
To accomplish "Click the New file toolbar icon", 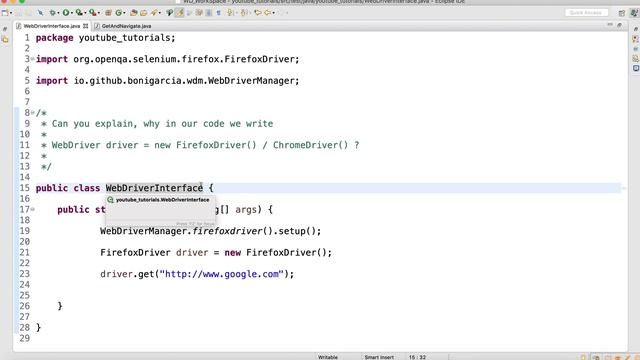I will click(5, 13).
